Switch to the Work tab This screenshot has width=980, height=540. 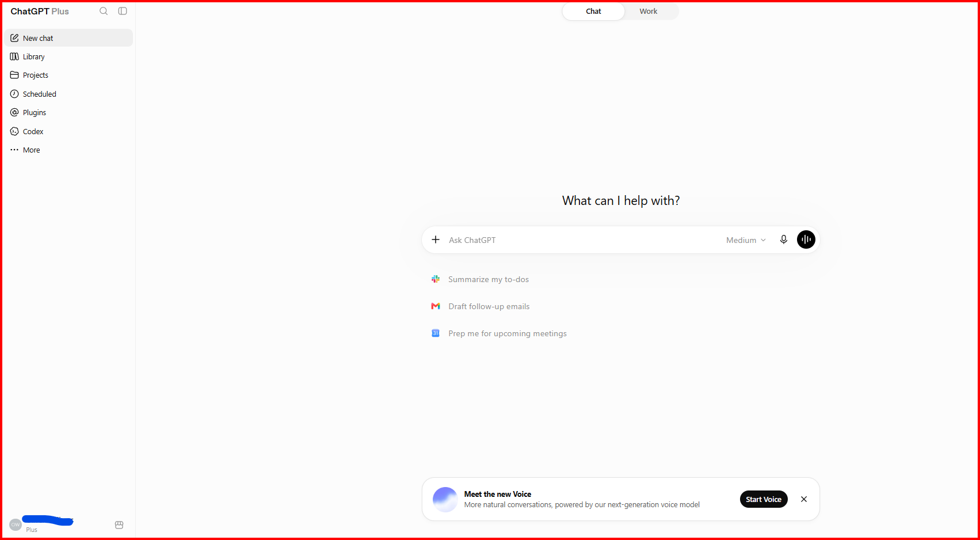click(x=649, y=11)
